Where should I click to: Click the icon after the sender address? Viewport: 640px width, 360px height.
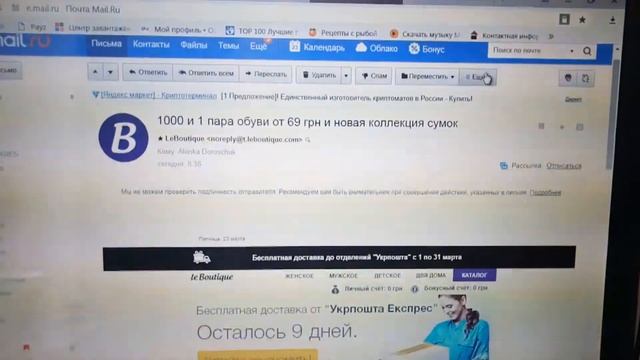point(308,140)
